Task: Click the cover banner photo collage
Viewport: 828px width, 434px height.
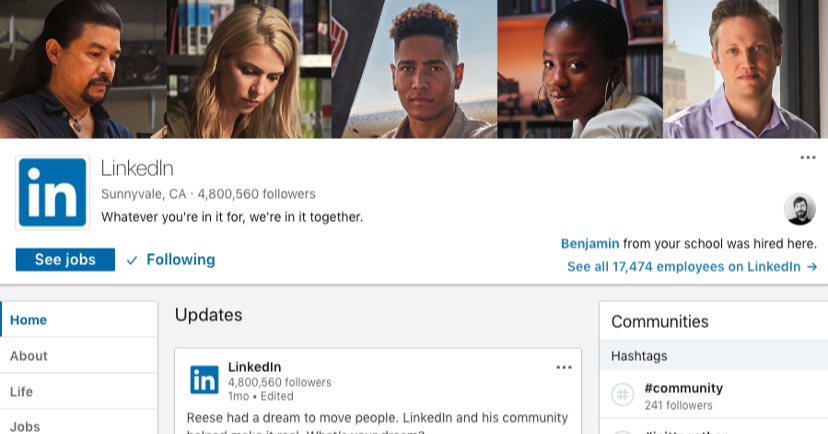Action: (x=414, y=69)
